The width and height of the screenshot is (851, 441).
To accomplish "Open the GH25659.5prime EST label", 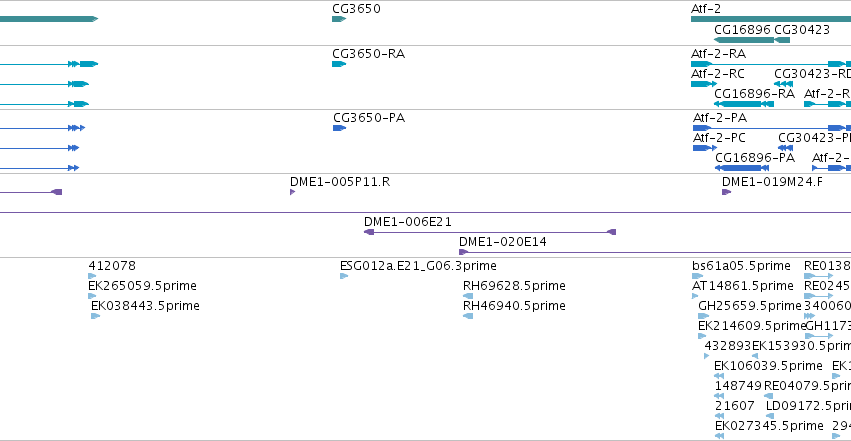I will (750, 306).
